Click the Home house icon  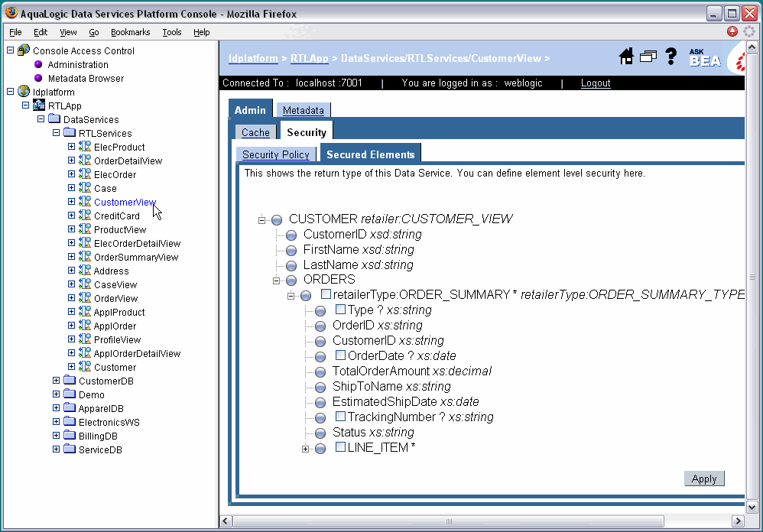(x=626, y=57)
